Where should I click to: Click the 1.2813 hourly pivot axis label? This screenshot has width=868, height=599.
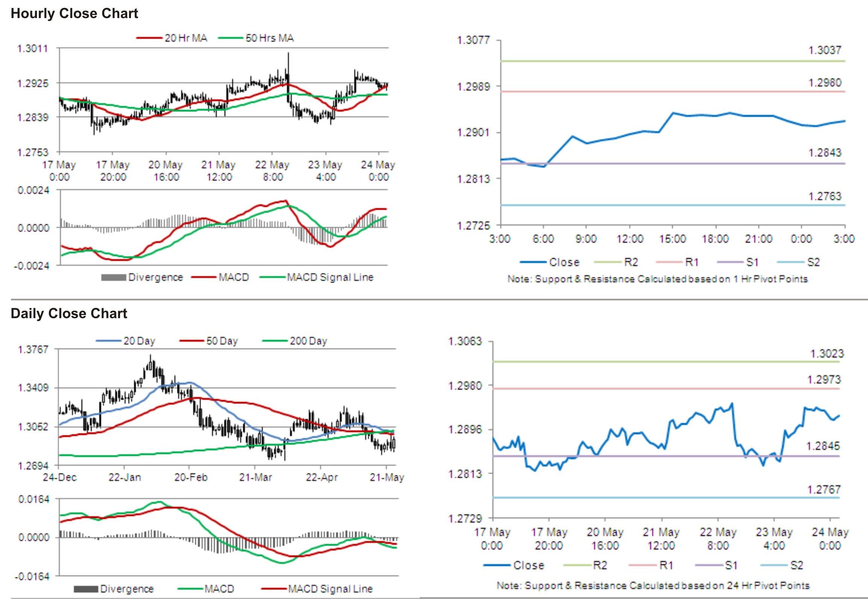click(474, 179)
